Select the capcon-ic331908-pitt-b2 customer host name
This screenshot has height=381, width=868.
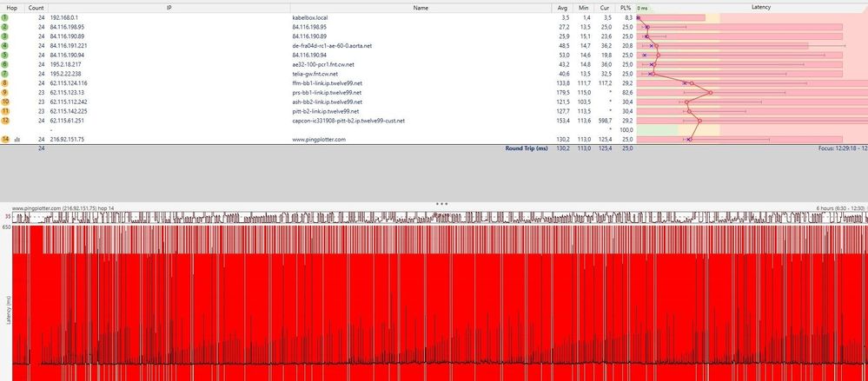348,121
